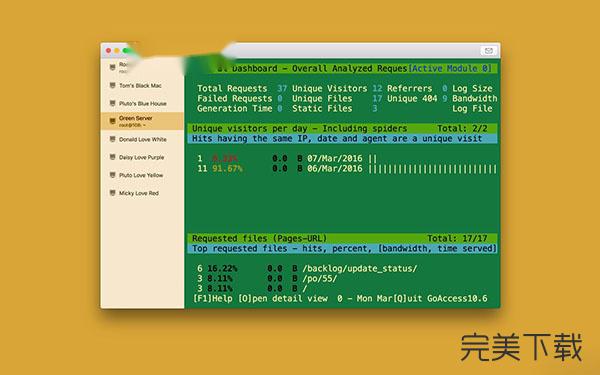Click the server icon beside Daisy Love Purple
The width and height of the screenshot is (600, 375).
[112, 157]
